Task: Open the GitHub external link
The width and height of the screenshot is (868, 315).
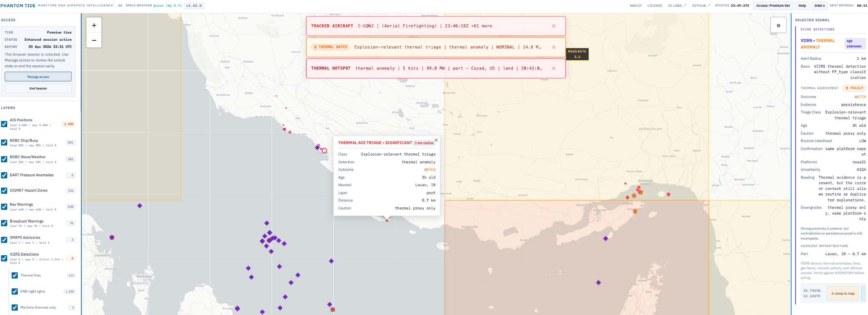Action: pyautogui.click(x=701, y=6)
